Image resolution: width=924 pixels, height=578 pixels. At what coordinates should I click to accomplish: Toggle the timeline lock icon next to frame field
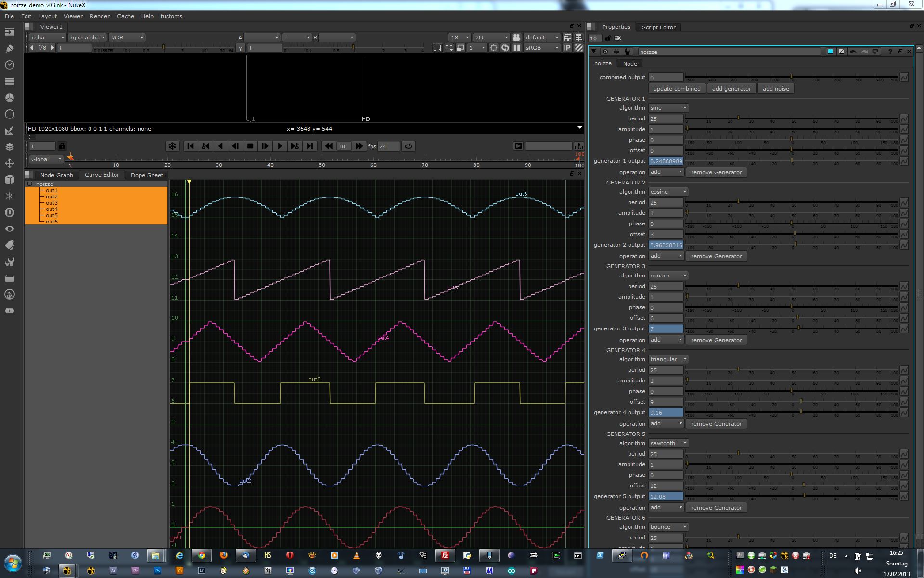tap(62, 146)
